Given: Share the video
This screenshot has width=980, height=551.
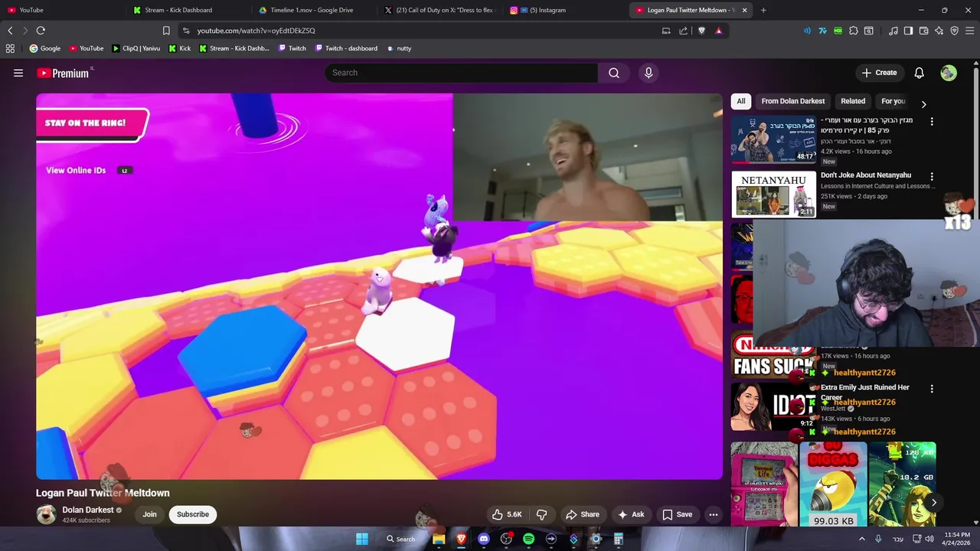Looking at the screenshot, I should point(583,514).
